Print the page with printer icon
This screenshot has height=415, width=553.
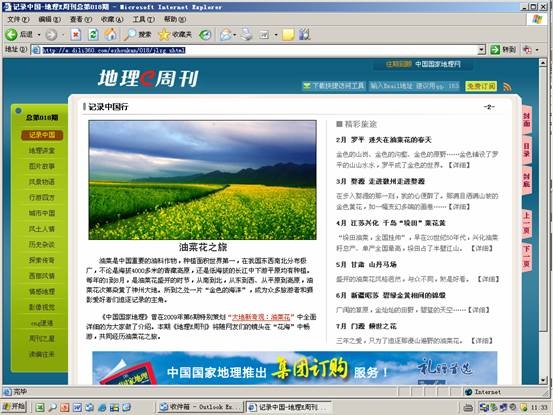[x=247, y=35]
